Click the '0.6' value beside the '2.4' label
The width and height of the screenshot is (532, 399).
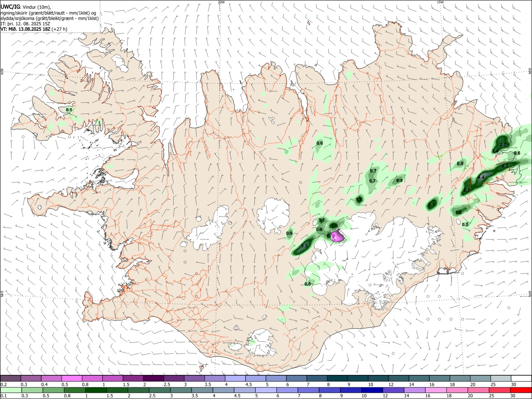517,153
